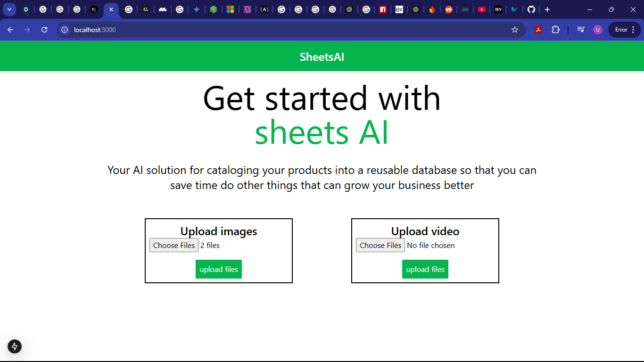Open the Extensions puzzle menu

(x=556, y=30)
